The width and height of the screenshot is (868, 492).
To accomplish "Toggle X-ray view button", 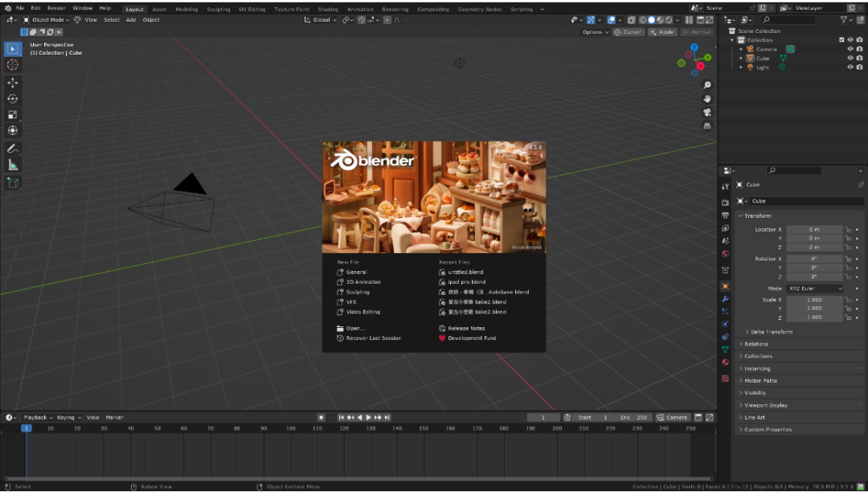I will (x=632, y=20).
